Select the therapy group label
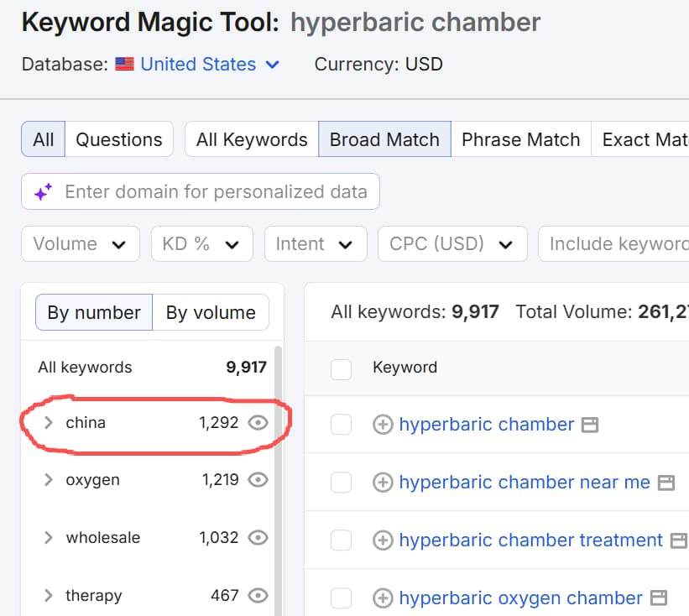 tap(94, 596)
